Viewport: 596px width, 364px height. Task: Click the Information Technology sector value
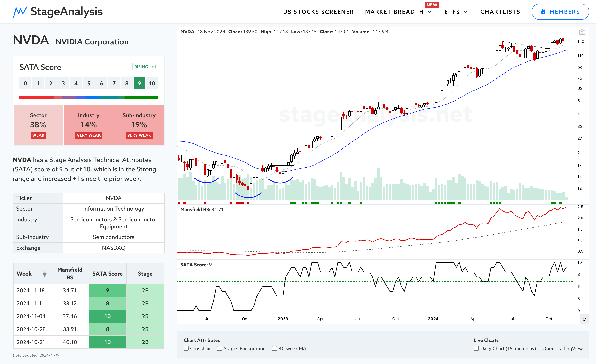114,209
